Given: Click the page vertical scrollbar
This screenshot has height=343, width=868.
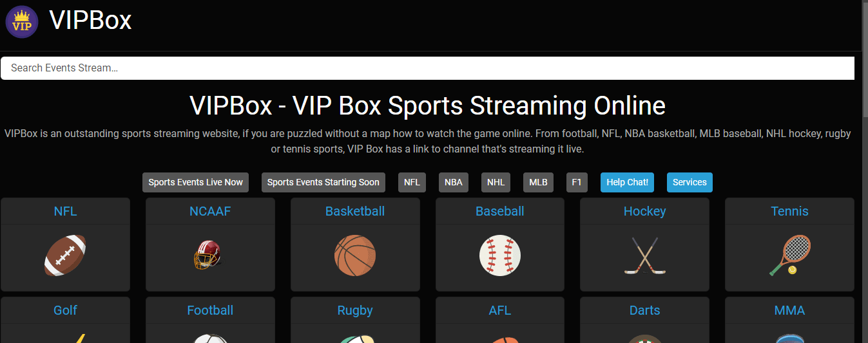Looking at the screenshot, I should tap(864, 193).
